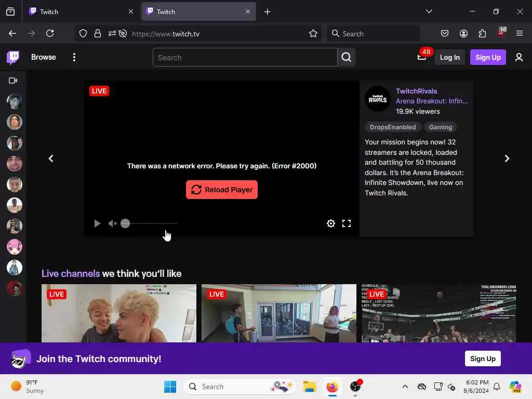This screenshot has width=532, height=399.
Task: Click the player volume slider handle
Action: point(125,223)
